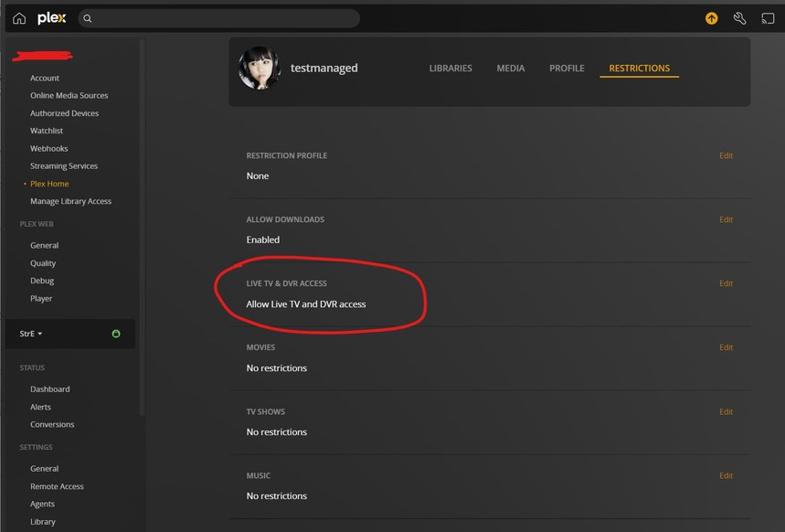Viewport: 785px width, 532px height.
Task: Click the Plex logo
Action: click(51, 18)
